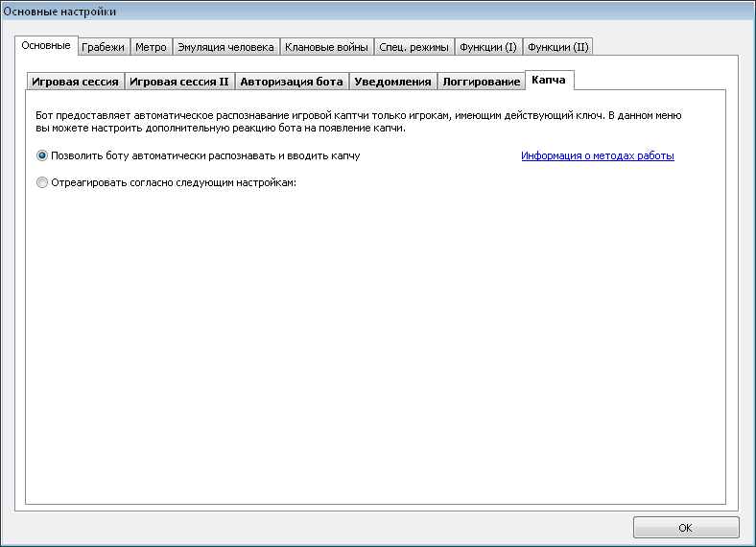Switch to the Функции (II) tab
The height and width of the screenshot is (547, 756).
click(x=557, y=47)
